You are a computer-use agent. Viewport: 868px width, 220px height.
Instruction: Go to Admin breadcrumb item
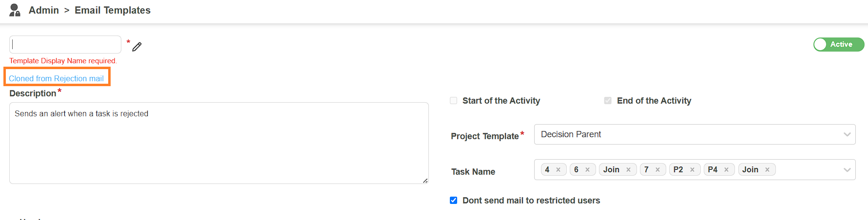[44, 10]
